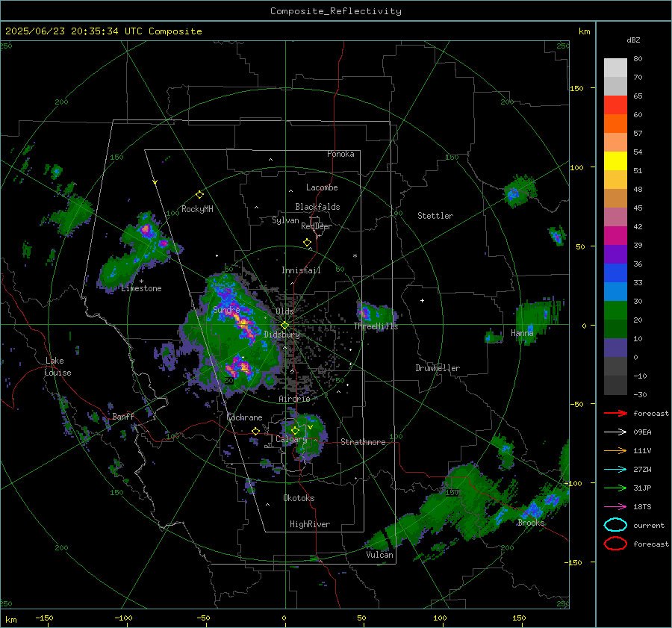Click the white 09EA arrow legend icon

[x=615, y=432]
